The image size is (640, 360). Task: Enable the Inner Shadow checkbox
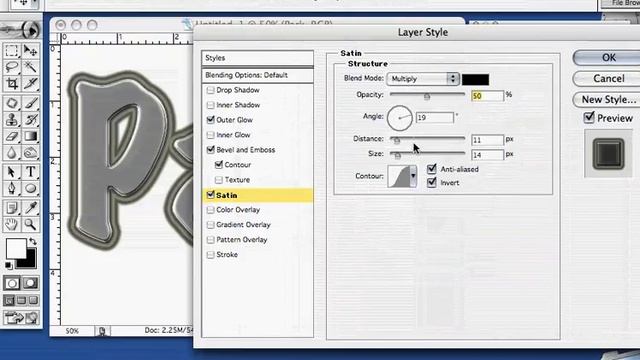211,105
